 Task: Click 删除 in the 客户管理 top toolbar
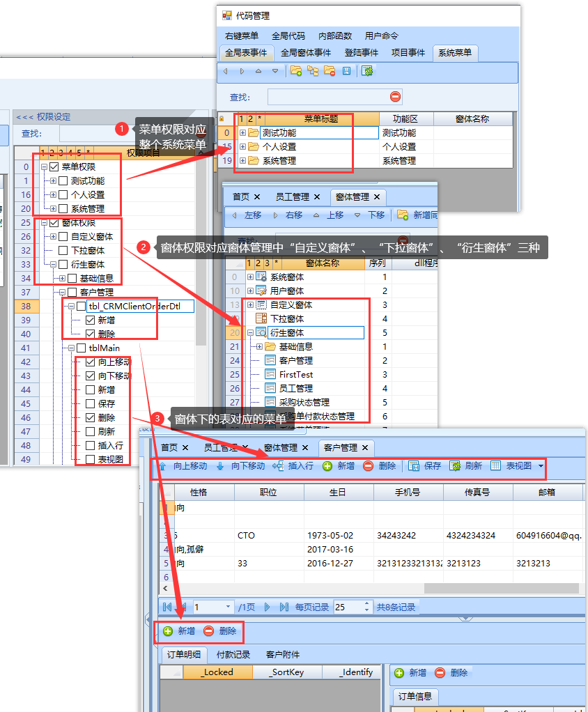tap(380, 466)
